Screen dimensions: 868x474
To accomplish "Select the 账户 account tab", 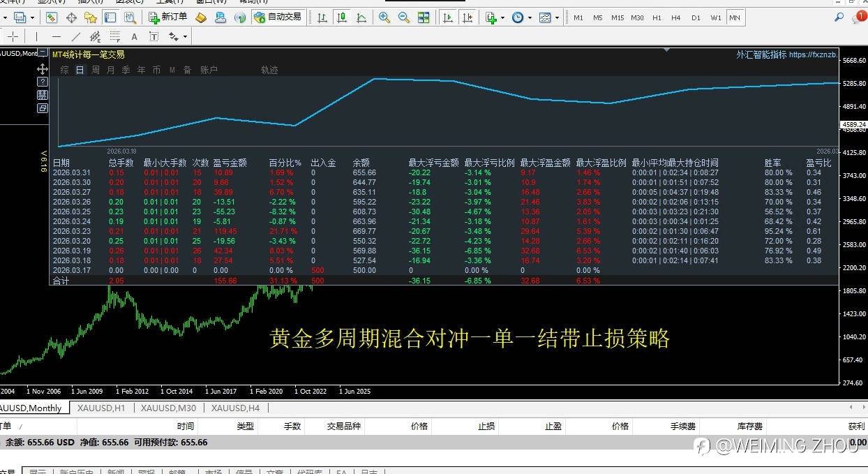I will pyautogui.click(x=209, y=70).
